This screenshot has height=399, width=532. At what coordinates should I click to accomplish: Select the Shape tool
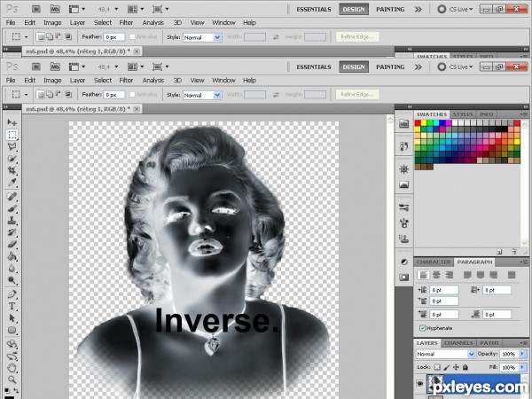pos(12,330)
